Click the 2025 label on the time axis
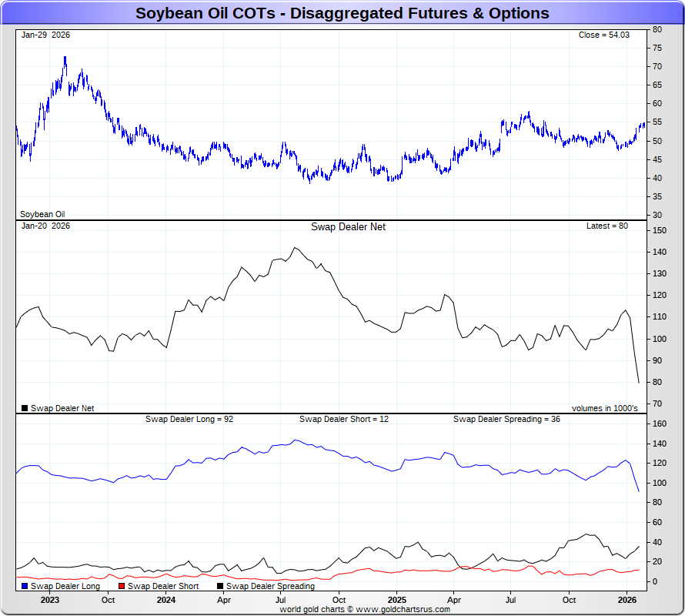This screenshot has height=616, width=685. [396, 600]
